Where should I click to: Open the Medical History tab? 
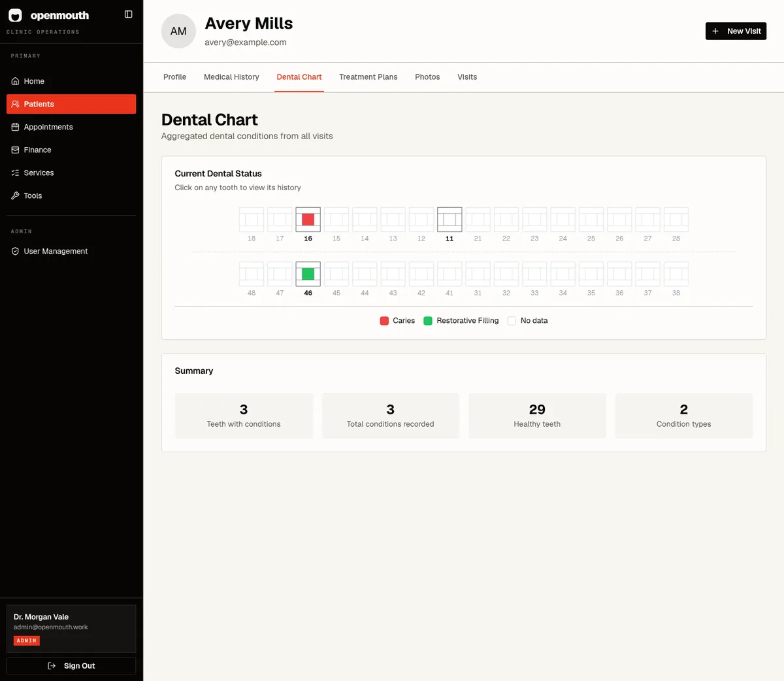(x=231, y=77)
